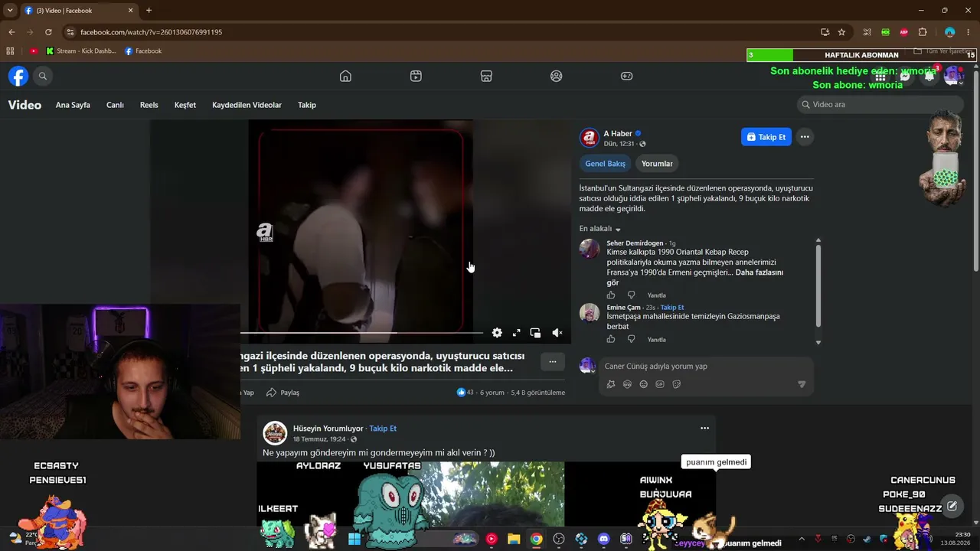Open Hüseyin Yorumluyor post options menu
The height and width of the screenshot is (551, 980).
(704, 429)
